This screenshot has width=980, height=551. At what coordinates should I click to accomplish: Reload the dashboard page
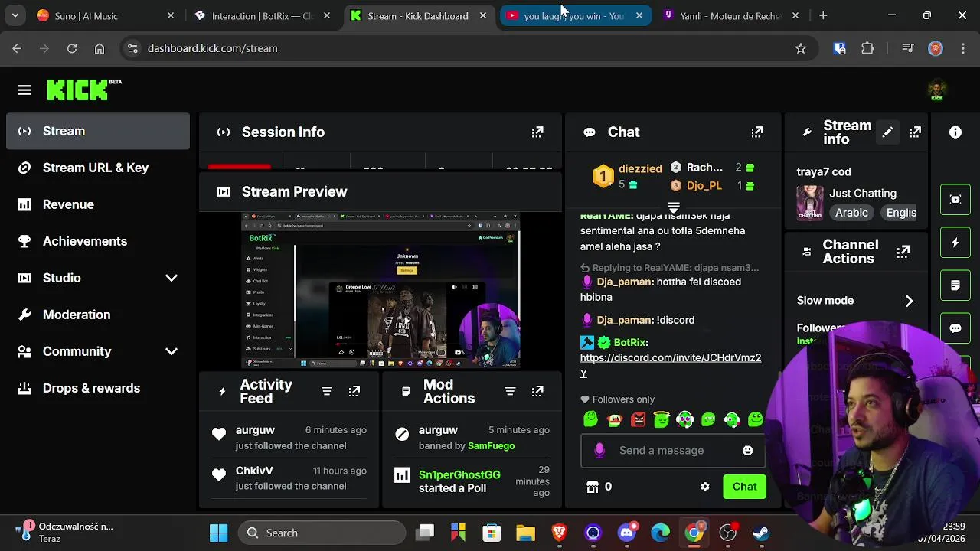[x=72, y=48]
